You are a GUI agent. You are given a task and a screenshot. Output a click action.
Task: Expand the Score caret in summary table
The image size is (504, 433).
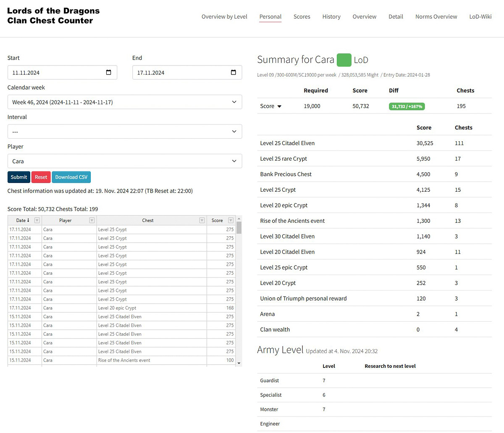(x=279, y=106)
